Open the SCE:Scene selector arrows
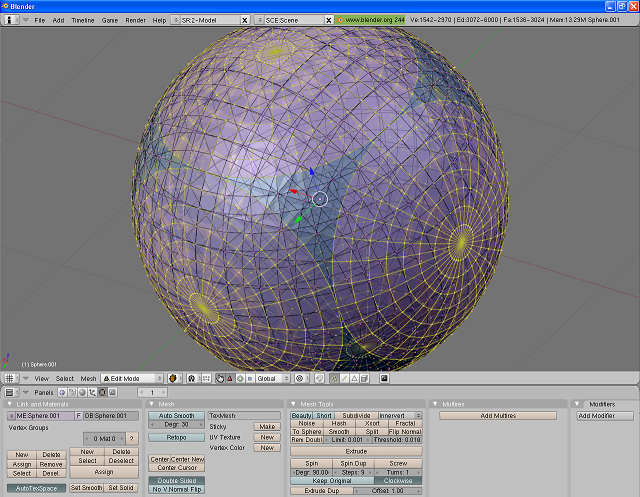 click(260, 20)
